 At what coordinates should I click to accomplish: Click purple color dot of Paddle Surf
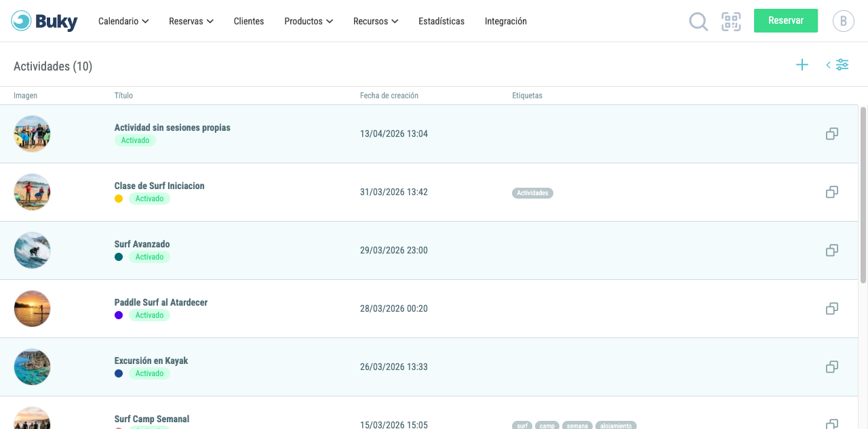[119, 315]
